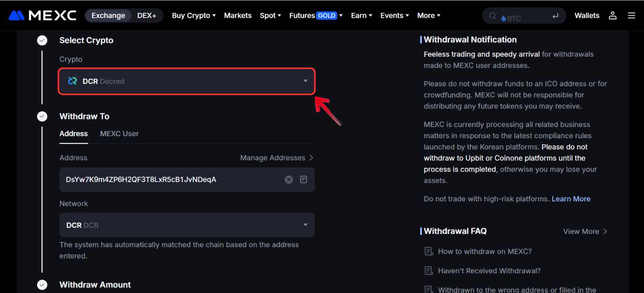Click the Withdraw To step checkmark
The image size is (644, 293).
[x=42, y=116]
